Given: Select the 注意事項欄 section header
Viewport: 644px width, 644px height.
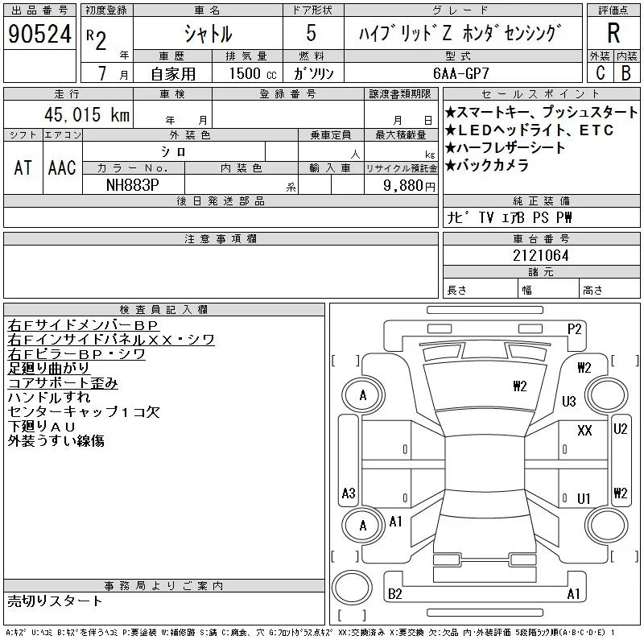Looking at the screenshot, I should [x=221, y=238].
